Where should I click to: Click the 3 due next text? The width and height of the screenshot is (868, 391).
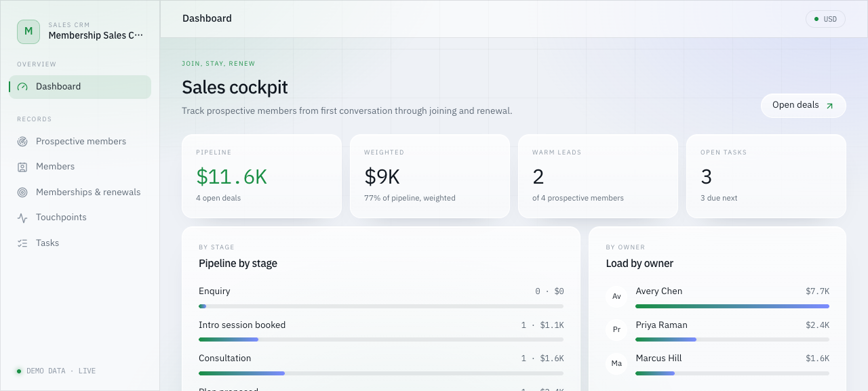(719, 199)
